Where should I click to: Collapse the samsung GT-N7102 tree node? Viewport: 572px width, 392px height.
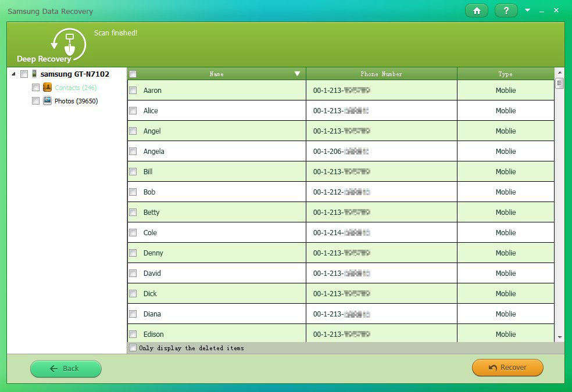(13, 74)
